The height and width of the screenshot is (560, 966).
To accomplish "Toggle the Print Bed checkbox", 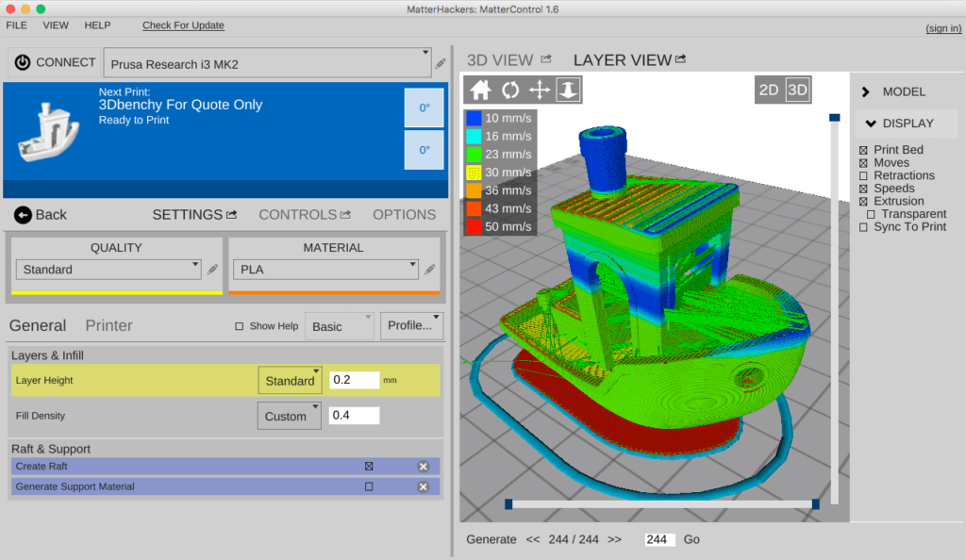I will pyautogui.click(x=863, y=150).
